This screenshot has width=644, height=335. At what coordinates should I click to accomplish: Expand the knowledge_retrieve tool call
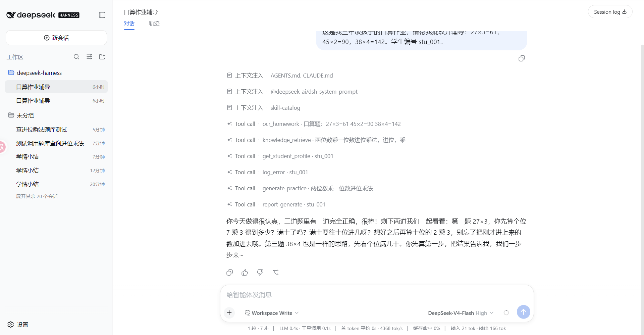pos(316,140)
